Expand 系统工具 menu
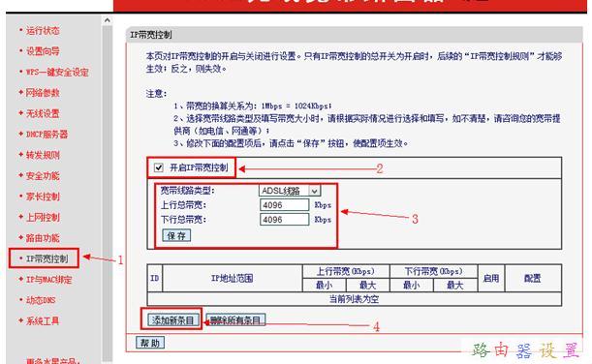 [43, 321]
